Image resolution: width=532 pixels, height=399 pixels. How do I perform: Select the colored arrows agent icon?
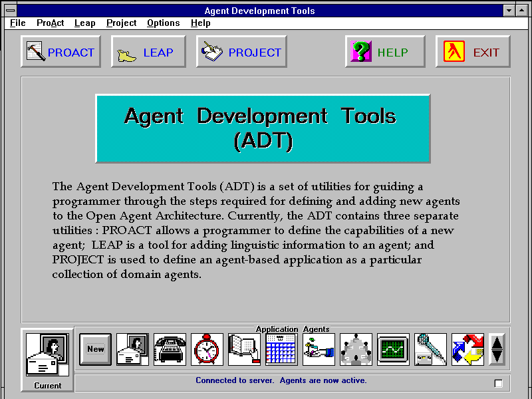point(468,349)
